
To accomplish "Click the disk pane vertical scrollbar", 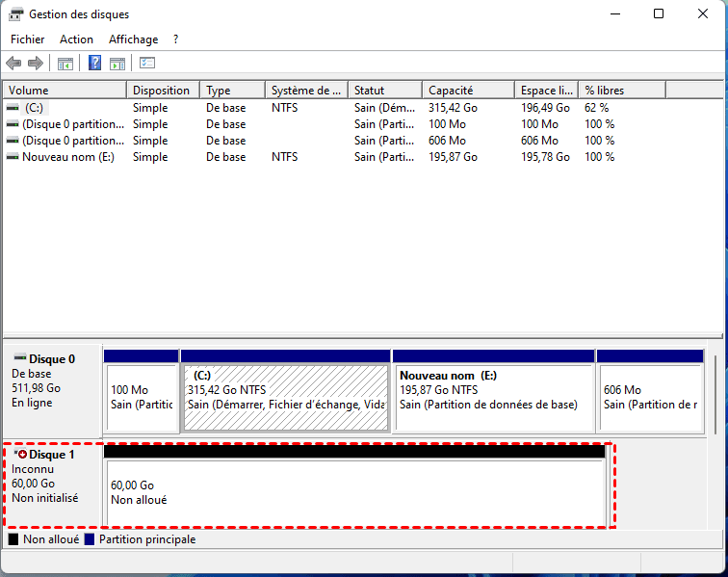I will [715, 395].
